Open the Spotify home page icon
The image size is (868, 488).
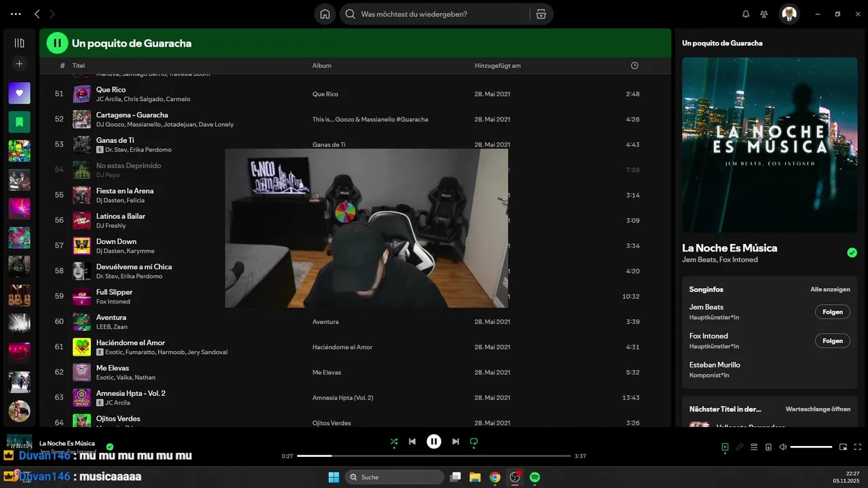(325, 14)
